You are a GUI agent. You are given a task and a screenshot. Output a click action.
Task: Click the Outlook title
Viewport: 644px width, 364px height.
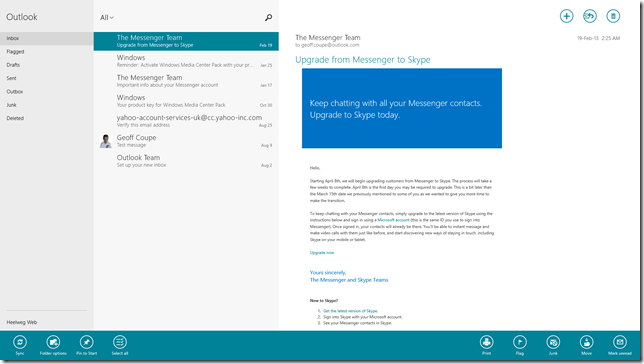point(22,17)
